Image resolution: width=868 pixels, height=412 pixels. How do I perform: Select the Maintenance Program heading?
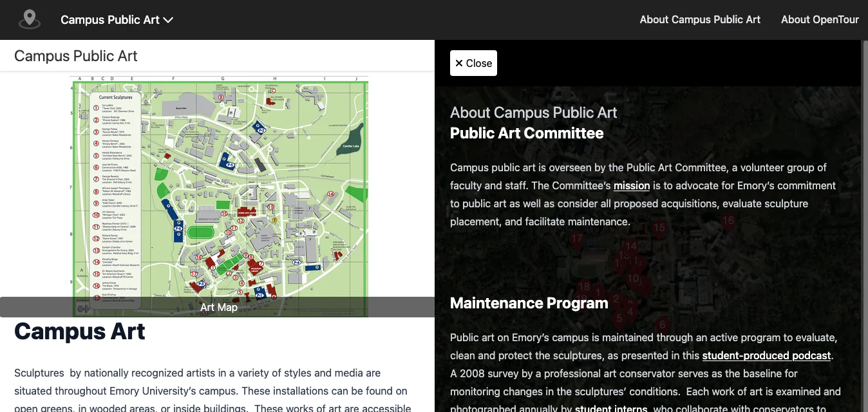pyautogui.click(x=529, y=303)
